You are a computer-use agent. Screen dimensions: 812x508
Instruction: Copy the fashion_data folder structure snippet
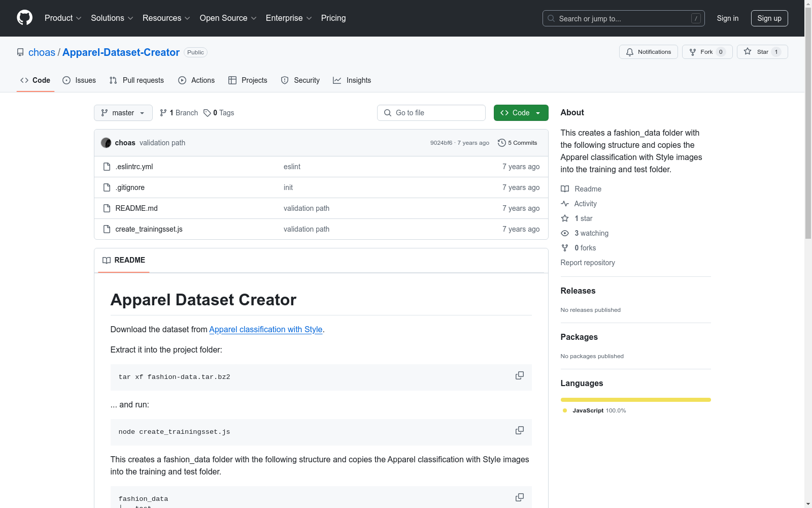520,497
